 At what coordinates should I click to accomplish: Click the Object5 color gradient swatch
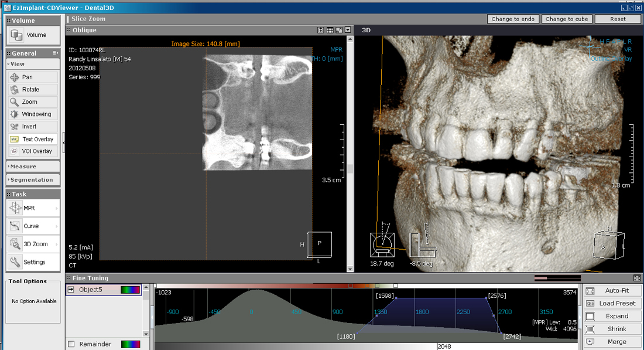129,290
